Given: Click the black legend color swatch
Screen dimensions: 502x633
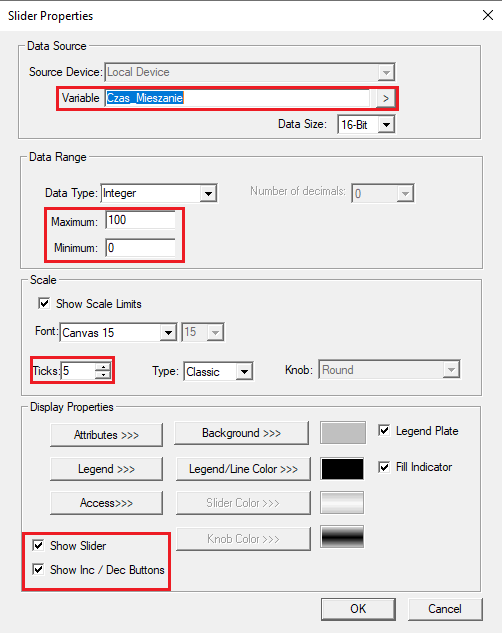Looking at the screenshot, I should (x=342, y=469).
